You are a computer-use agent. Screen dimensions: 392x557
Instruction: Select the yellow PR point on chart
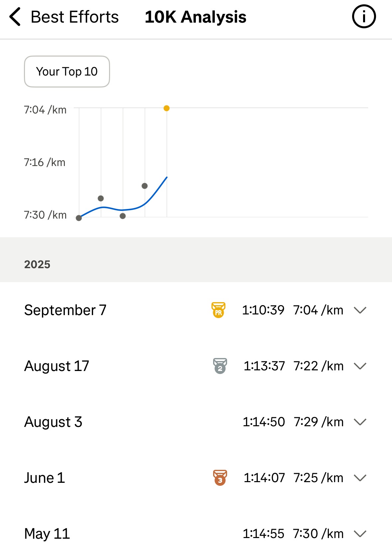coord(167,108)
